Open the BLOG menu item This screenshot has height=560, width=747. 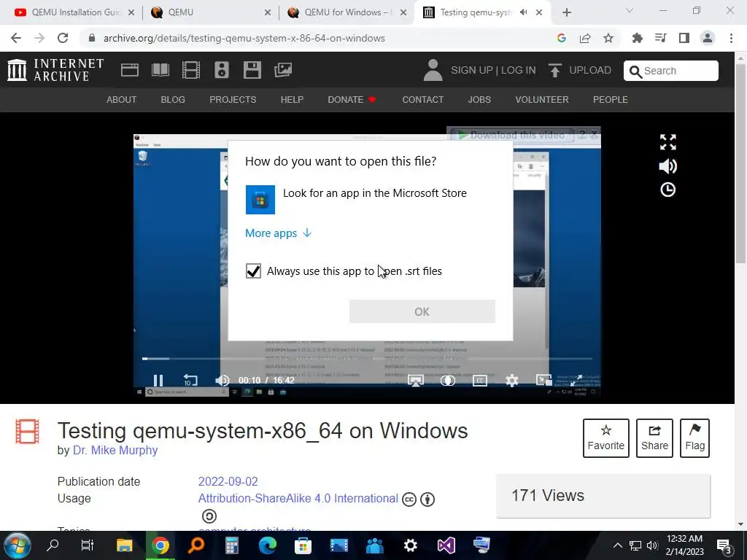pos(173,99)
